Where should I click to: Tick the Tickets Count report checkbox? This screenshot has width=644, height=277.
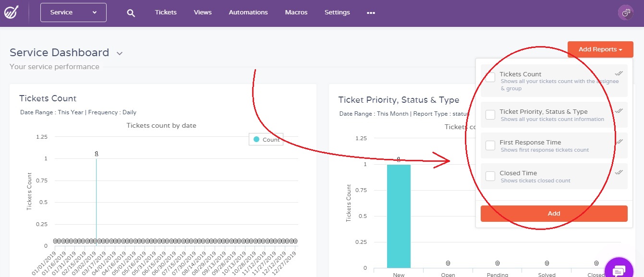490,77
